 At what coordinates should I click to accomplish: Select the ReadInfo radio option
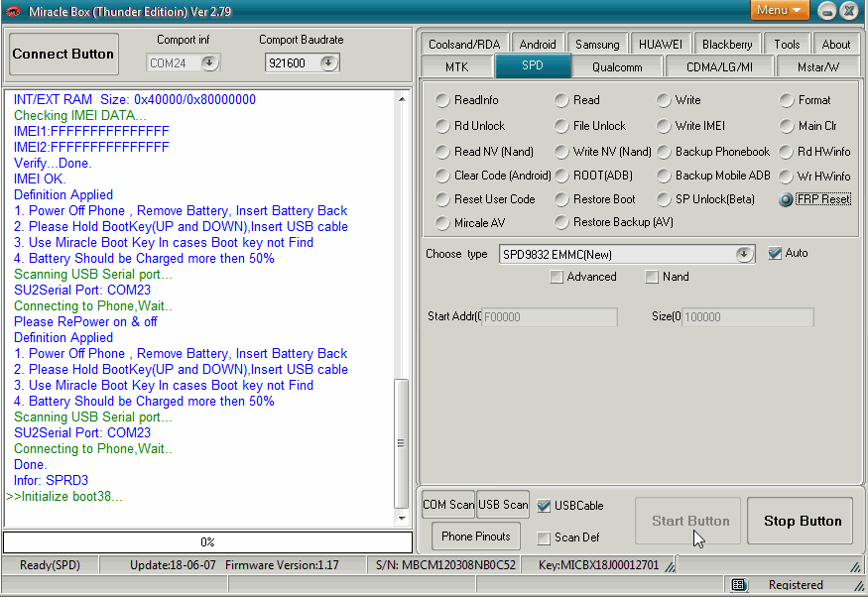tap(441, 100)
